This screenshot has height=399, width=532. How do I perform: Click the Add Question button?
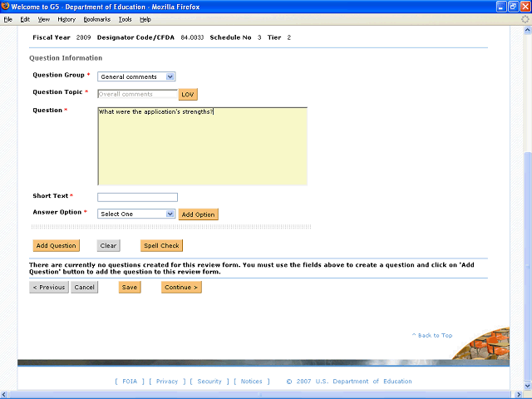coord(57,246)
